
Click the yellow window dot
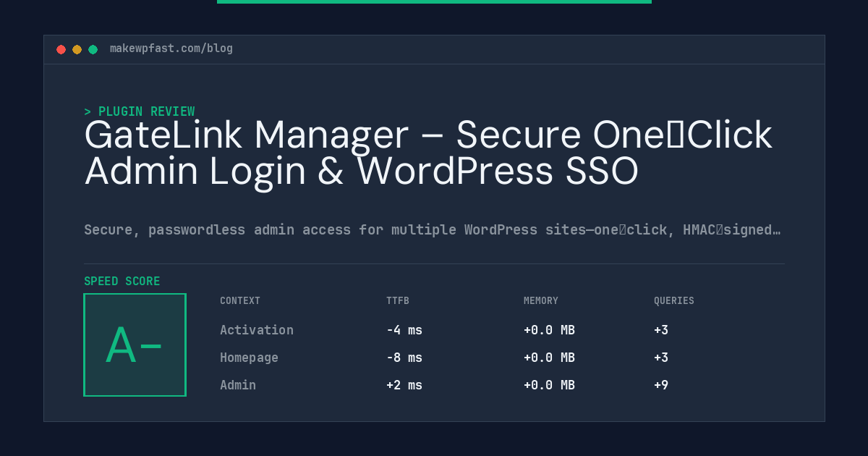(x=77, y=49)
